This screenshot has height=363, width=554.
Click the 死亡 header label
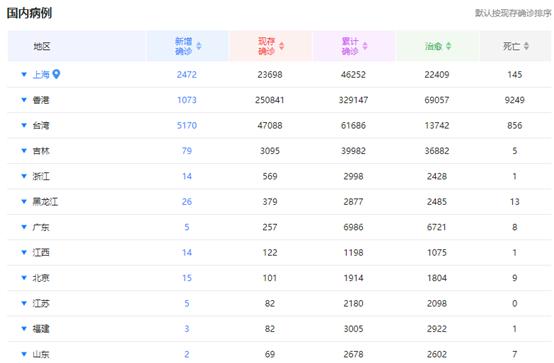pos(512,46)
